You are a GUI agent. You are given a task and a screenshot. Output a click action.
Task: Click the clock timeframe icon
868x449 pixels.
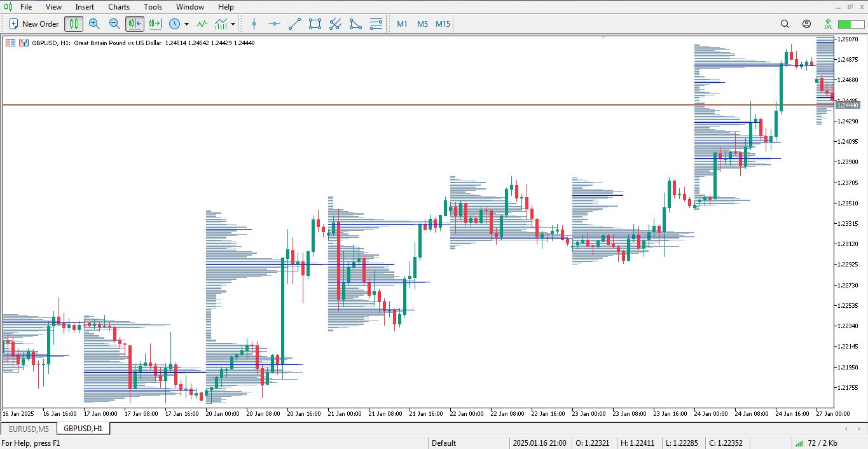[x=174, y=24]
